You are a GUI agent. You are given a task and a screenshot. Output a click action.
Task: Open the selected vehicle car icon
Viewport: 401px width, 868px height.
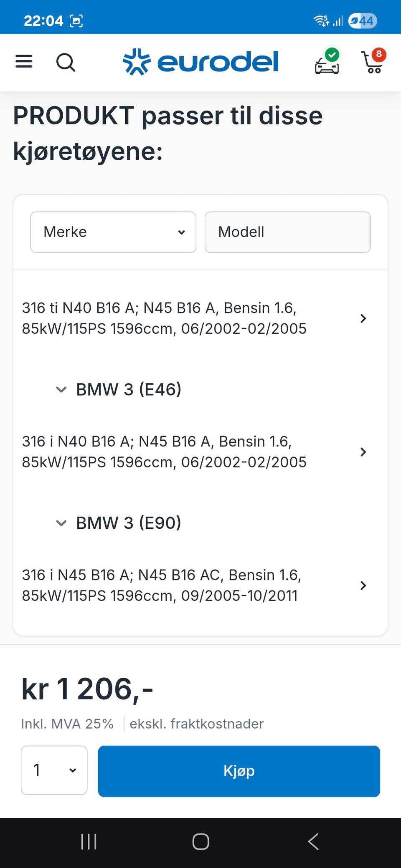tap(327, 63)
